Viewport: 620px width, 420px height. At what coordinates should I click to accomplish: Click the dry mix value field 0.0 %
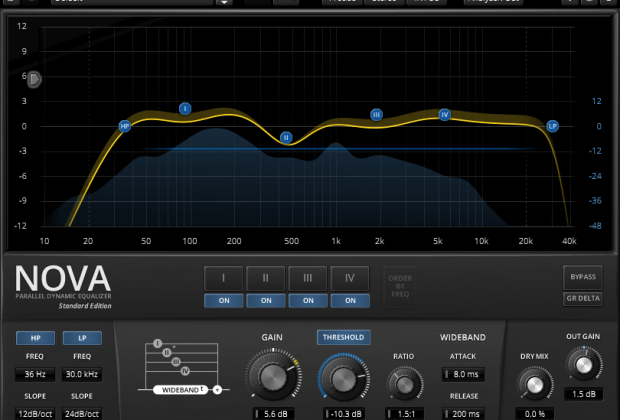(x=535, y=414)
